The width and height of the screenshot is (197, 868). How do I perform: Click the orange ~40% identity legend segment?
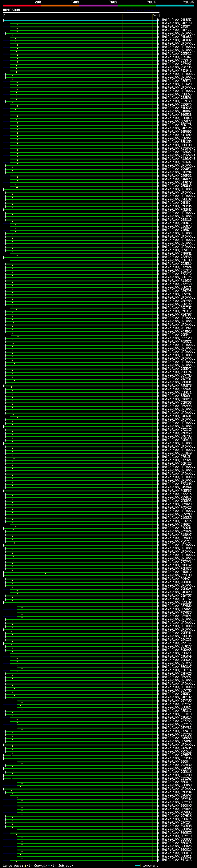pos(61,6)
